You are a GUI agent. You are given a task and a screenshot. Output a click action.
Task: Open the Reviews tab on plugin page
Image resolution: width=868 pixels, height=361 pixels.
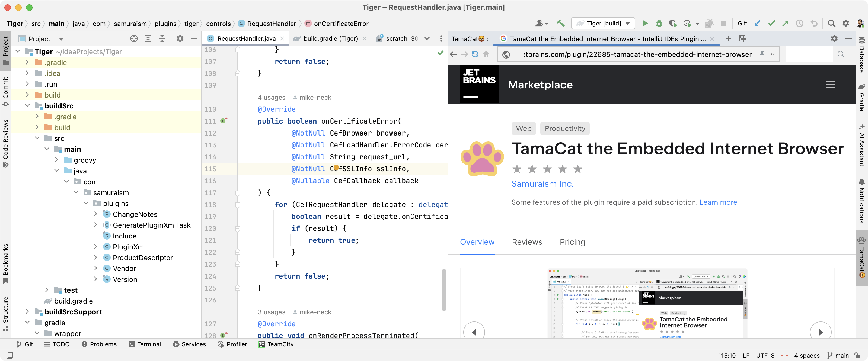click(527, 242)
